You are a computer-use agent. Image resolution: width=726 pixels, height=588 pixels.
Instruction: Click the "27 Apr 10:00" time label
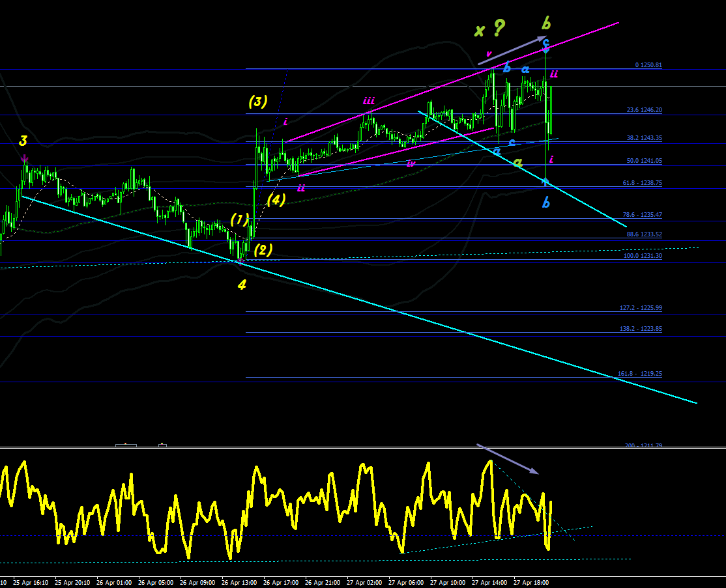coord(447,582)
